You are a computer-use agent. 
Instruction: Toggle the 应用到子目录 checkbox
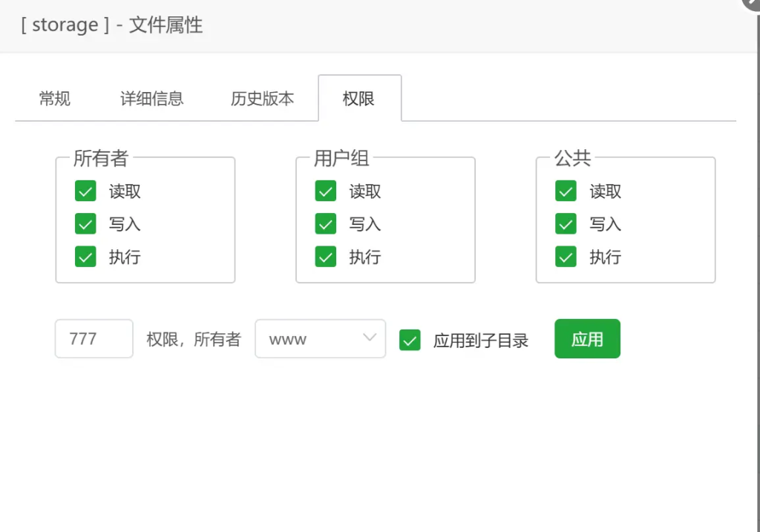point(410,340)
